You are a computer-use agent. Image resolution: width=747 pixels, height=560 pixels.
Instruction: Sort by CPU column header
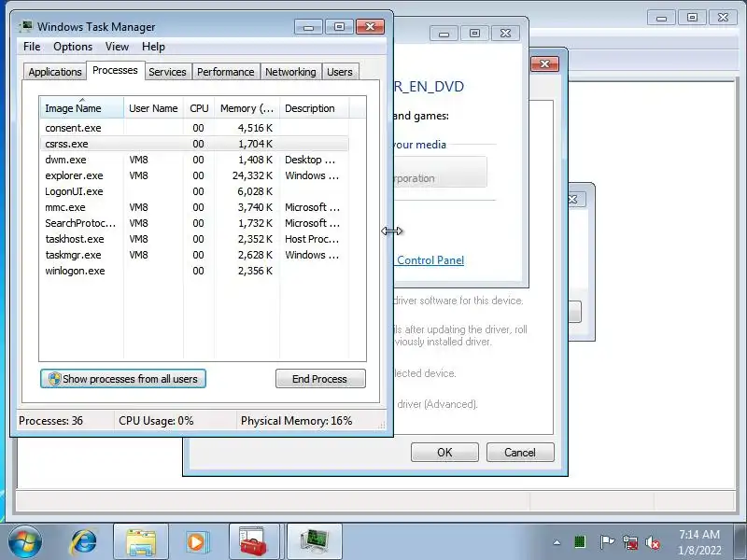pyautogui.click(x=199, y=108)
